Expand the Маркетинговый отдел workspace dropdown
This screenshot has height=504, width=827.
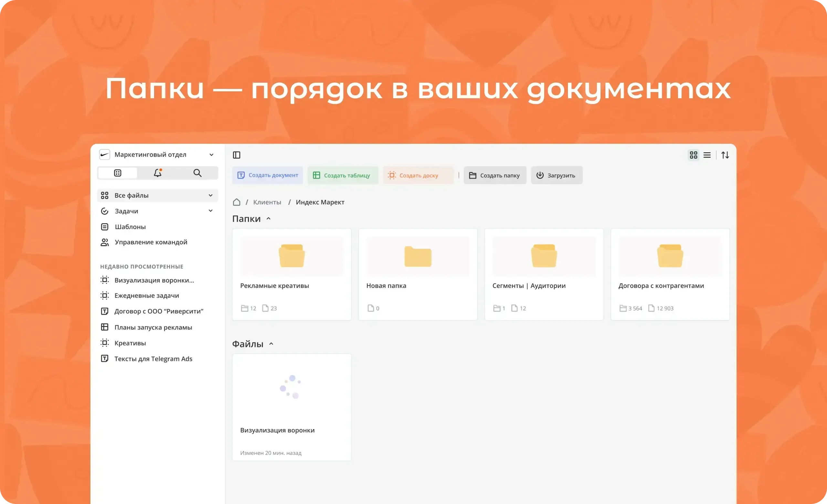pos(212,154)
